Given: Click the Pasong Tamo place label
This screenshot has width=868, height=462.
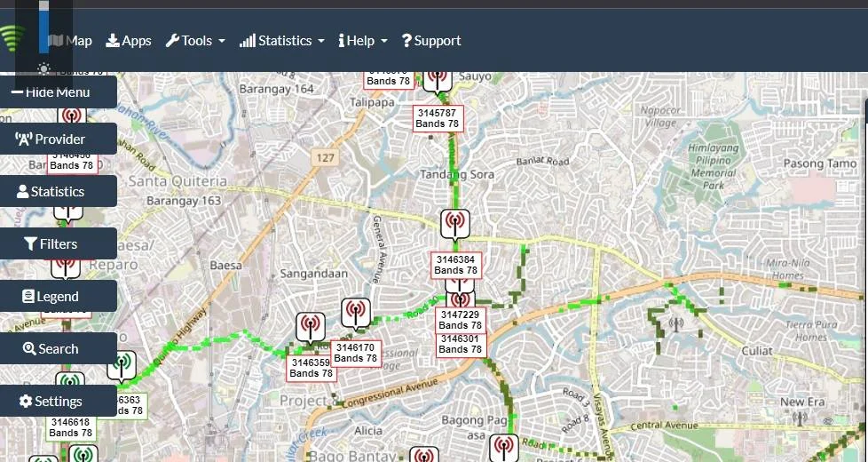Looking at the screenshot, I should click(x=820, y=163).
